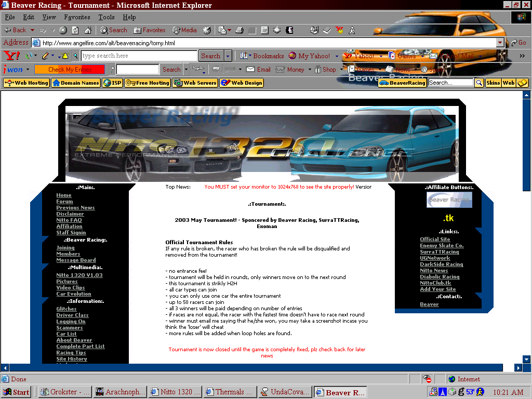Click the Print icon in the toolbar
Viewport: 532px width, 399px height.
pyautogui.click(x=240, y=30)
